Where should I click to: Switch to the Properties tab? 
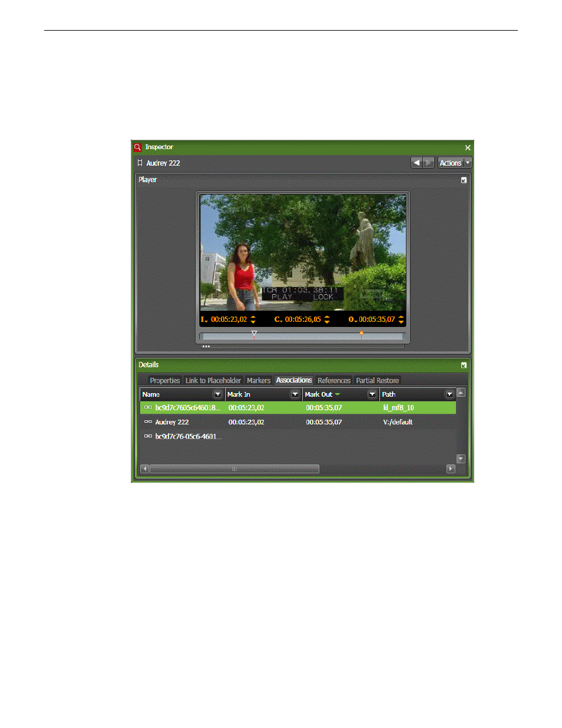164,381
